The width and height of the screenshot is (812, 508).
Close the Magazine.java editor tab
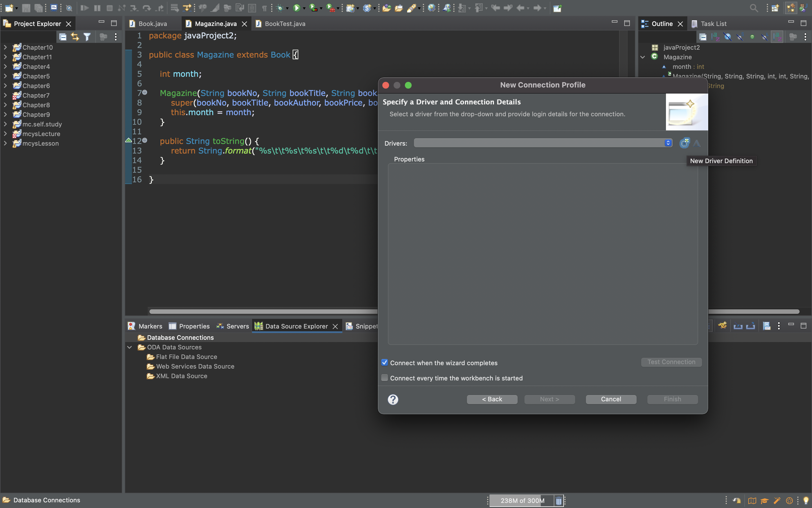[245, 24]
